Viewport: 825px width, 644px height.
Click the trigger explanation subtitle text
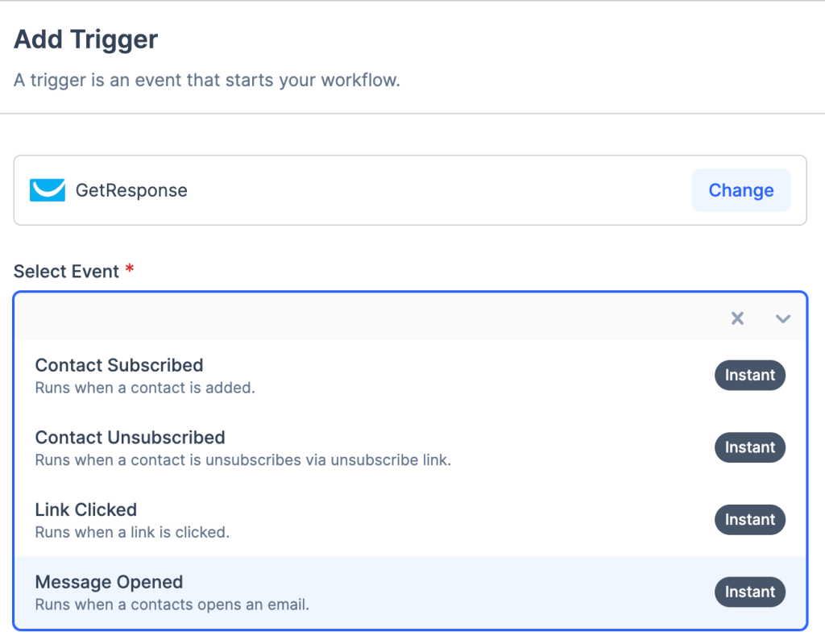click(207, 81)
